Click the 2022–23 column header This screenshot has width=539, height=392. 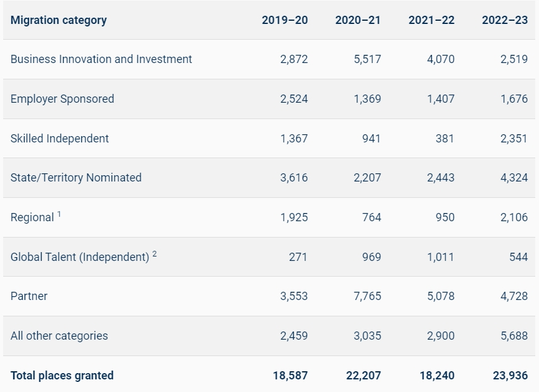[505, 20]
